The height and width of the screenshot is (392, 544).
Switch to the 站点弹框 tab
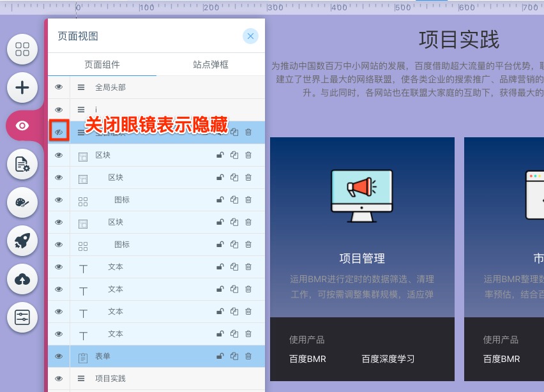pyautogui.click(x=211, y=64)
